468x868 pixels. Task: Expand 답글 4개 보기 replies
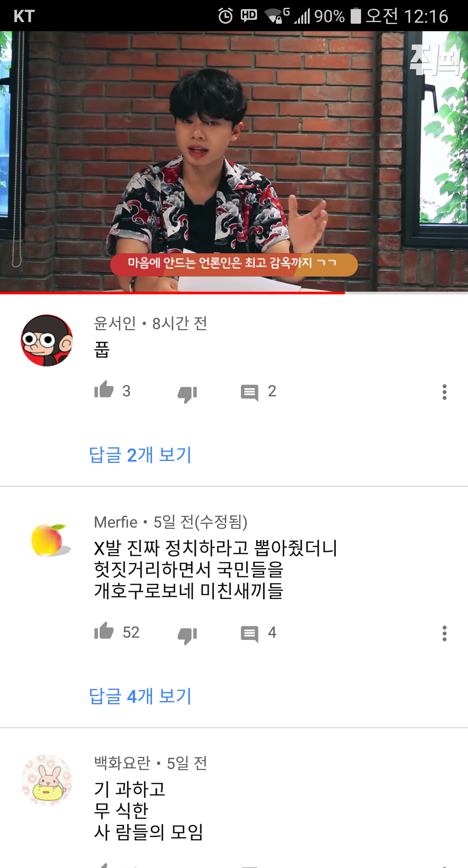pyautogui.click(x=140, y=696)
